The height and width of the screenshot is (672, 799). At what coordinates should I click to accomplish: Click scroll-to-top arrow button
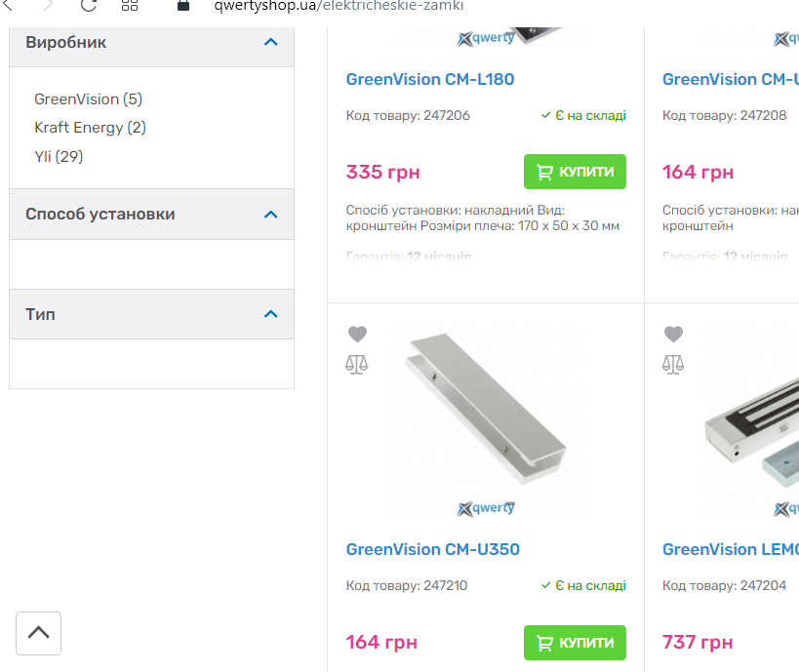tap(38, 633)
